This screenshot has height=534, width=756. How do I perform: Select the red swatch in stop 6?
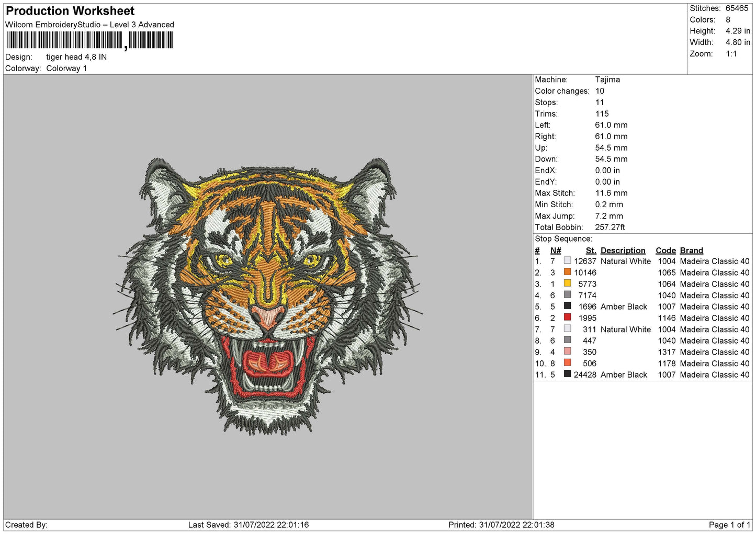coord(567,317)
